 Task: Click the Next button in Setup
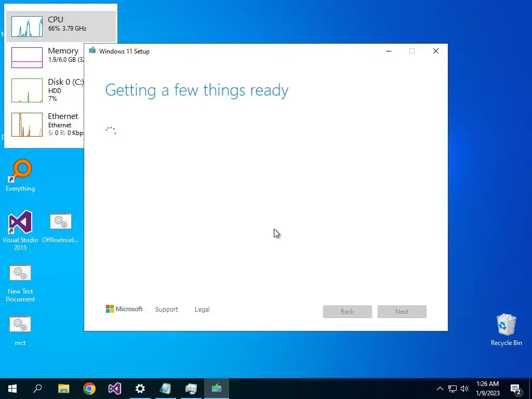click(402, 312)
